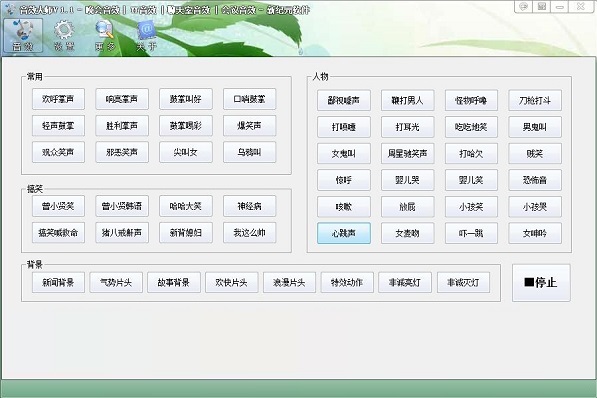This screenshot has height=398, width=597.
Task: Play the 打喷嚏 sneeze sound
Action: click(344, 127)
